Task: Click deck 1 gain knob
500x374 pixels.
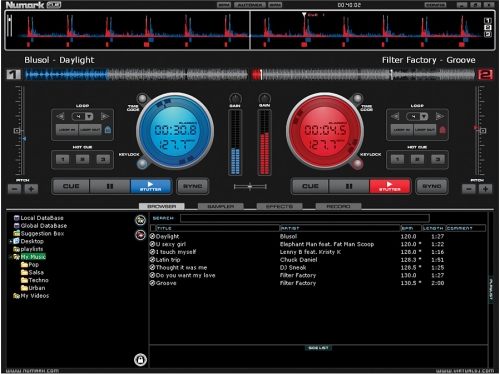Action: pyautogui.click(x=235, y=98)
